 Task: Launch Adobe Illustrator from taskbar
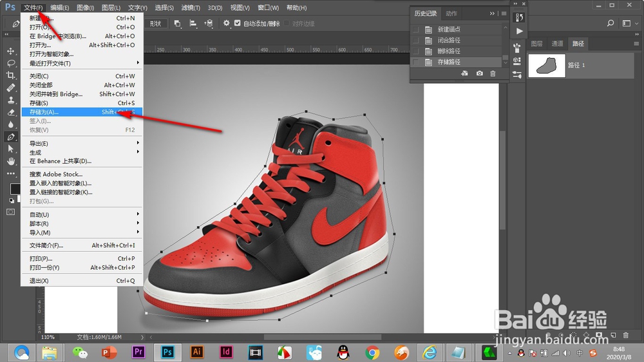tap(196, 352)
